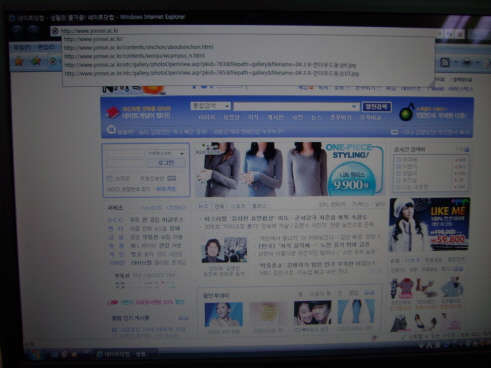Switch to the 스포츠 news tab
The width and height of the screenshot is (491, 368).
tap(238, 206)
